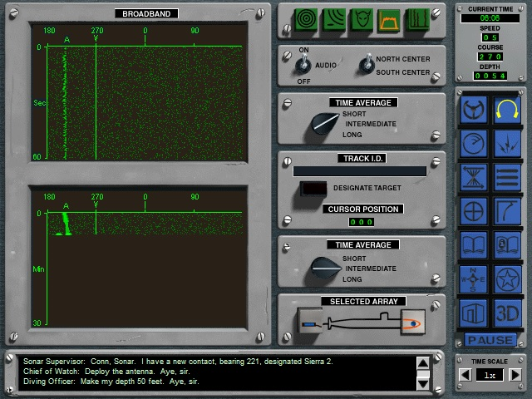The image size is (532, 399).
Task: Click the message log scrollbar thumb
Action: [x=423, y=374]
